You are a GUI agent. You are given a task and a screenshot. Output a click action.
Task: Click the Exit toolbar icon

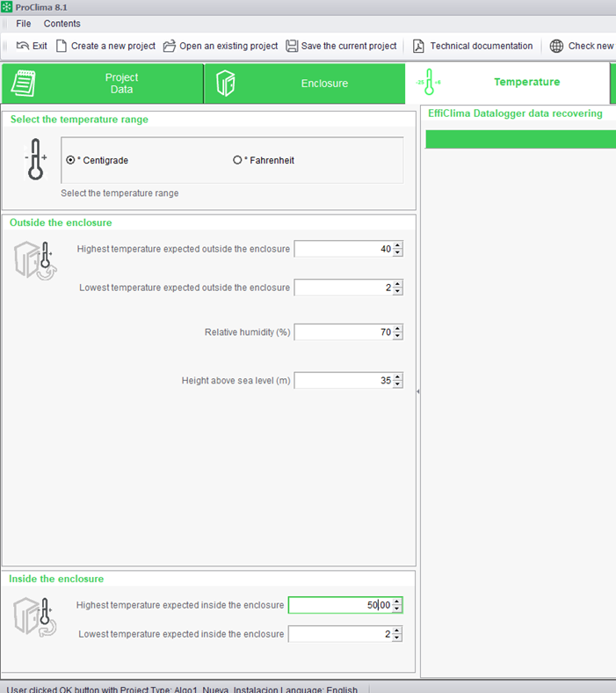(23, 46)
